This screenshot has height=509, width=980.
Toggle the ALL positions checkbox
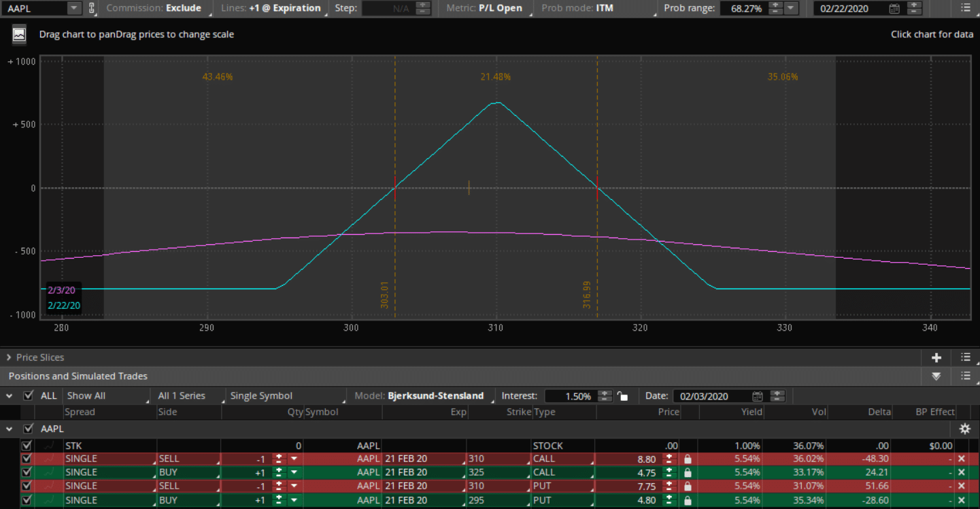(29, 395)
